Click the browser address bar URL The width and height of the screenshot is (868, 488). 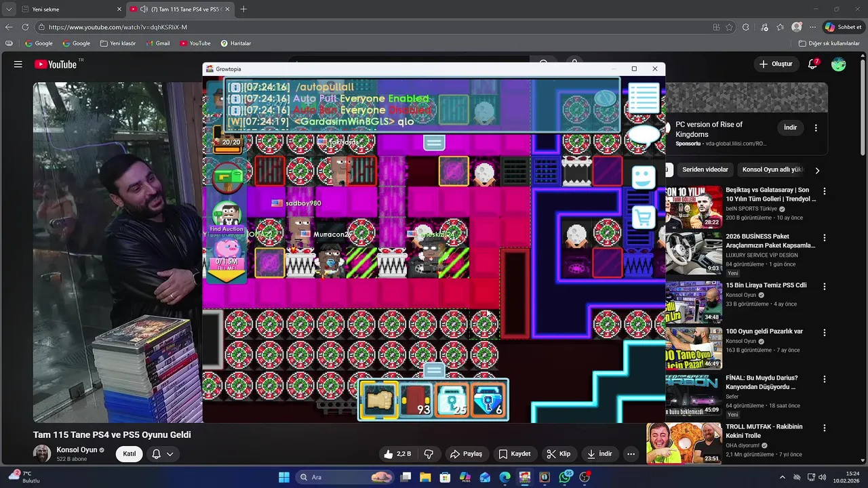pyautogui.click(x=118, y=27)
